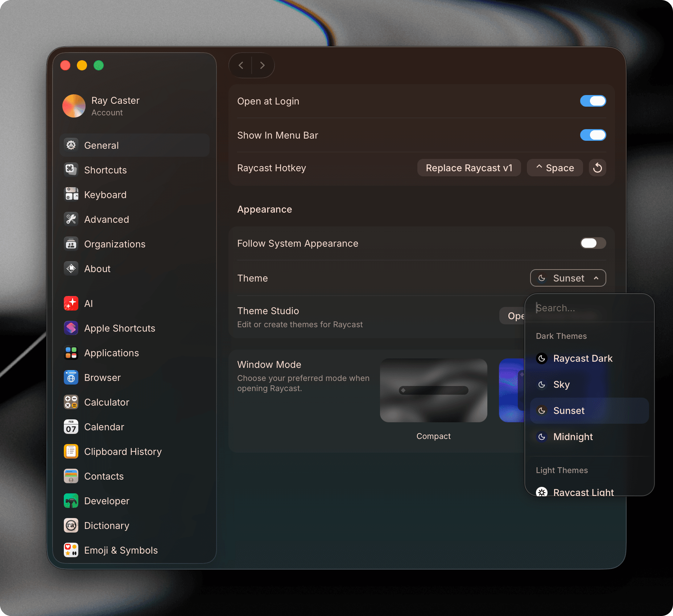Image resolution: width=673 pixels, height=616 pixels.
Task: Click the Advanced wrench icon
Action: tap(71, 219)
